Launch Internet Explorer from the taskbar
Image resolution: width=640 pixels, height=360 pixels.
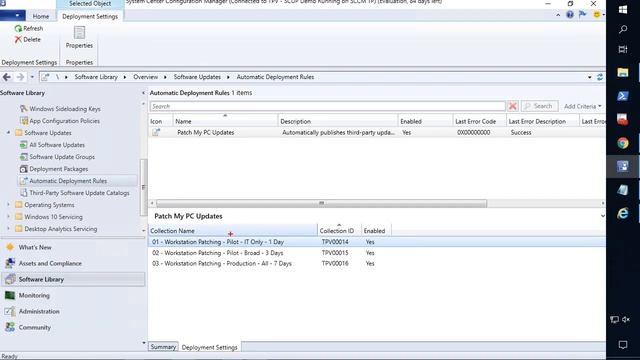coord(623,213)
